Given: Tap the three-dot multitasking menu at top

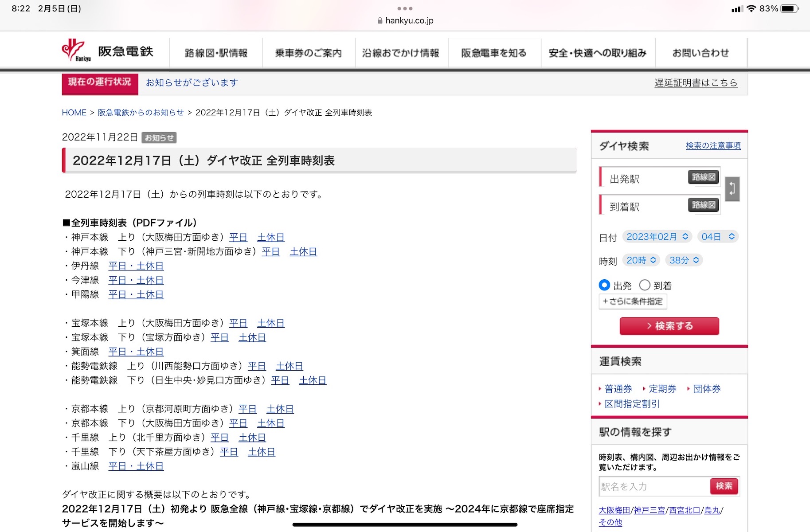Looking at the screenshot, I should (x=405, y=8).
